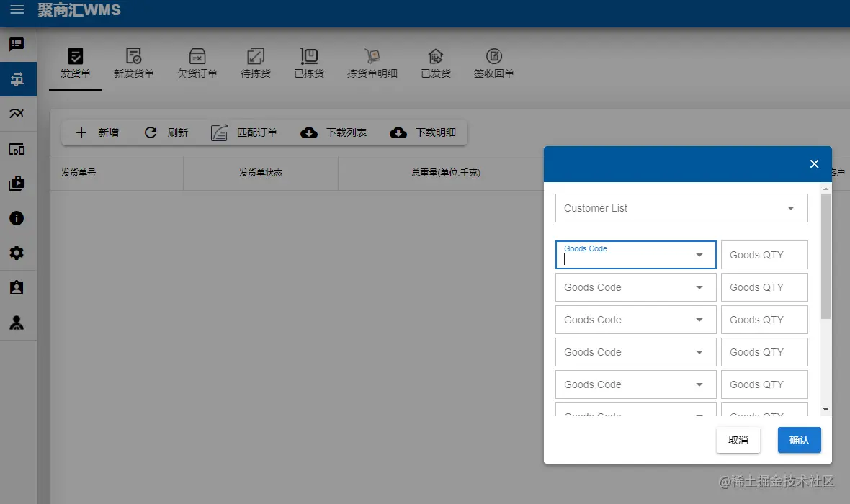The image size is (850, 504).
Task: Open the settings gear sidebar icon
Action: [x=17, y=253]
